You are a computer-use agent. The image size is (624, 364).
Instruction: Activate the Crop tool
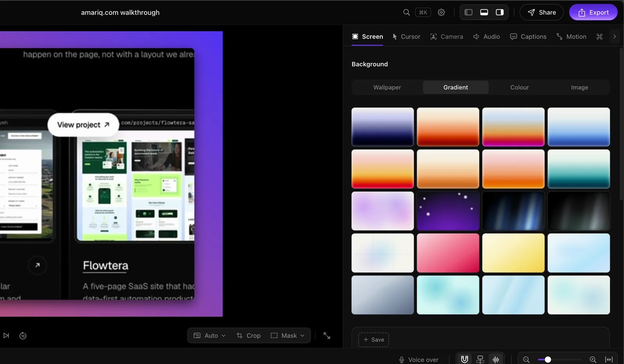[248, 336]
